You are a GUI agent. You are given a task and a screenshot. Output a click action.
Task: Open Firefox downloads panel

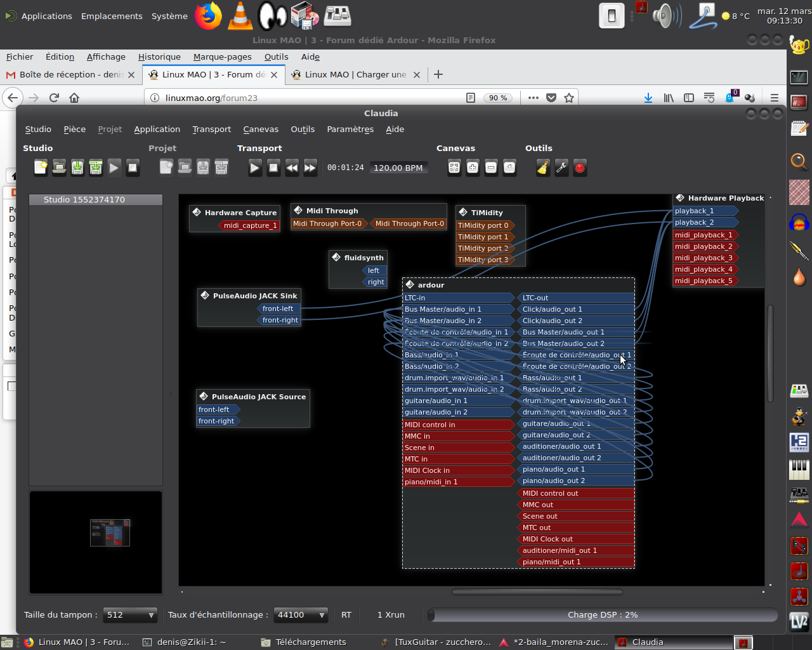(648, 98)
